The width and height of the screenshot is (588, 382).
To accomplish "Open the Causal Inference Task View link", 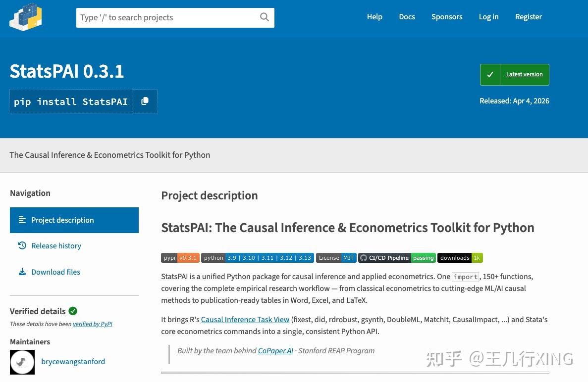I will click(245, 320).
